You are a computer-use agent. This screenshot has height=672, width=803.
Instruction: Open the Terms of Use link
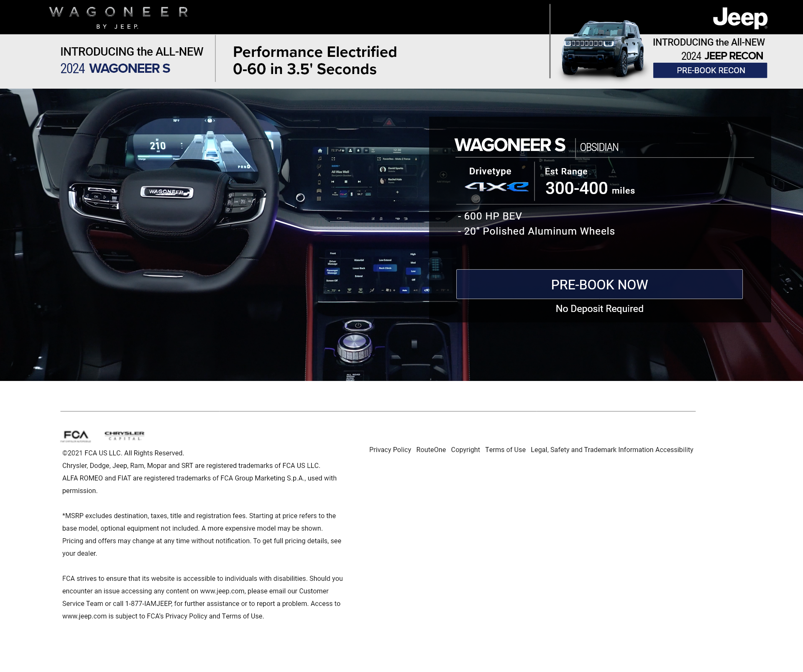[x=505, y=450]
